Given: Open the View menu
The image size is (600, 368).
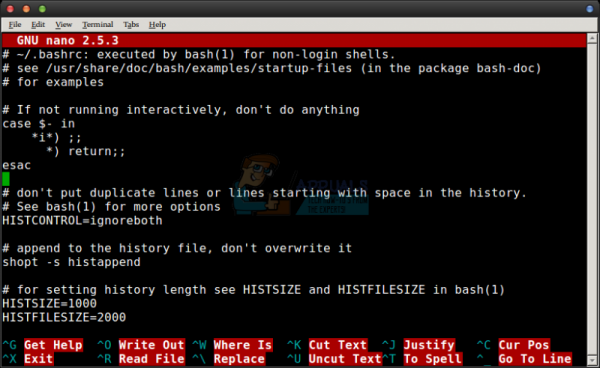Looking at the screenshot, I should pos(64,24).
